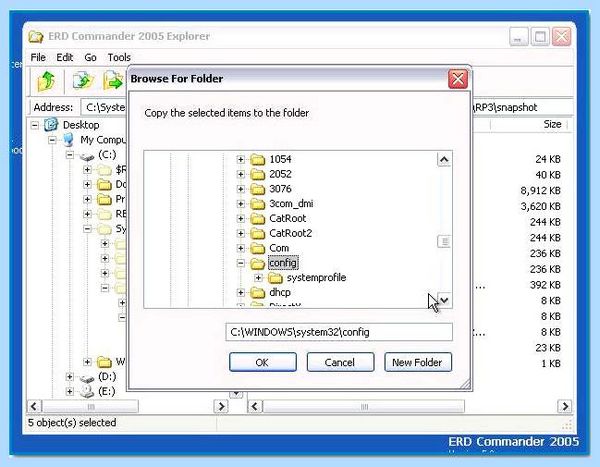Screen dimensions: 600x467
Task: Select the config folder
Action: pos(283,263)
